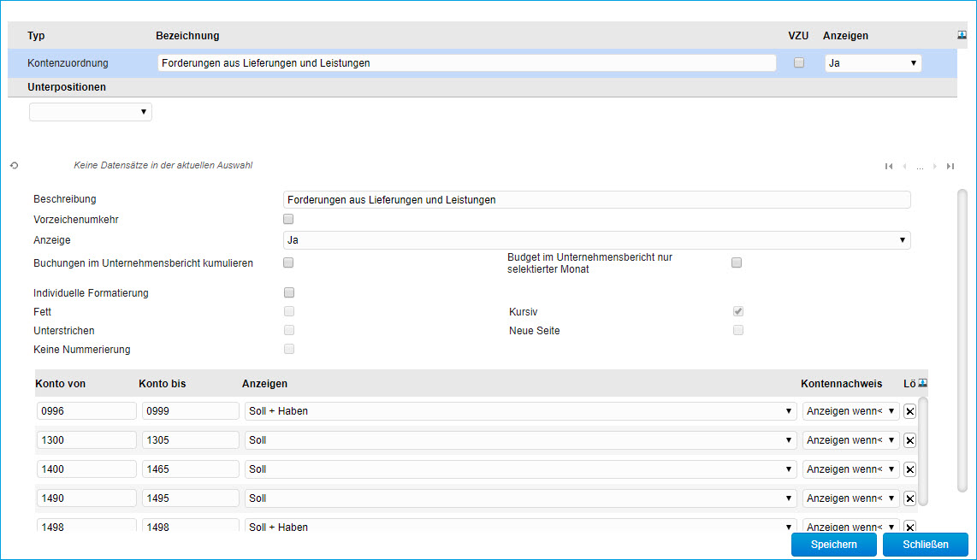Click the Schließen button

tap(926, 545)
